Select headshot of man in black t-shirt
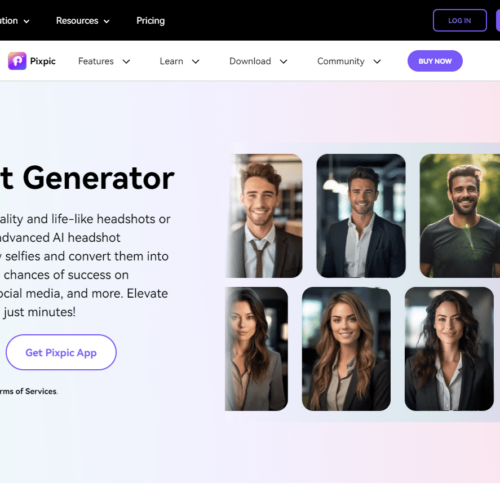This screenshot has width=500, height=500. pos(460,216)
